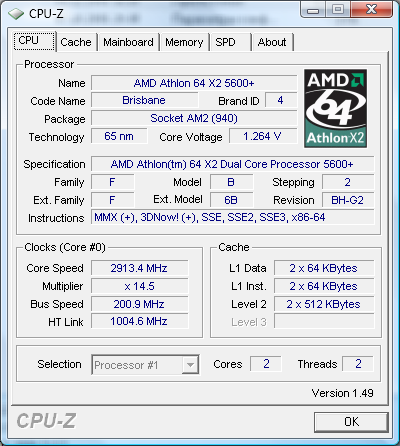The width and height of the screenshot is (400, 446).
Task: Open the Mainboard tab
Action: [x=128, y=42]
